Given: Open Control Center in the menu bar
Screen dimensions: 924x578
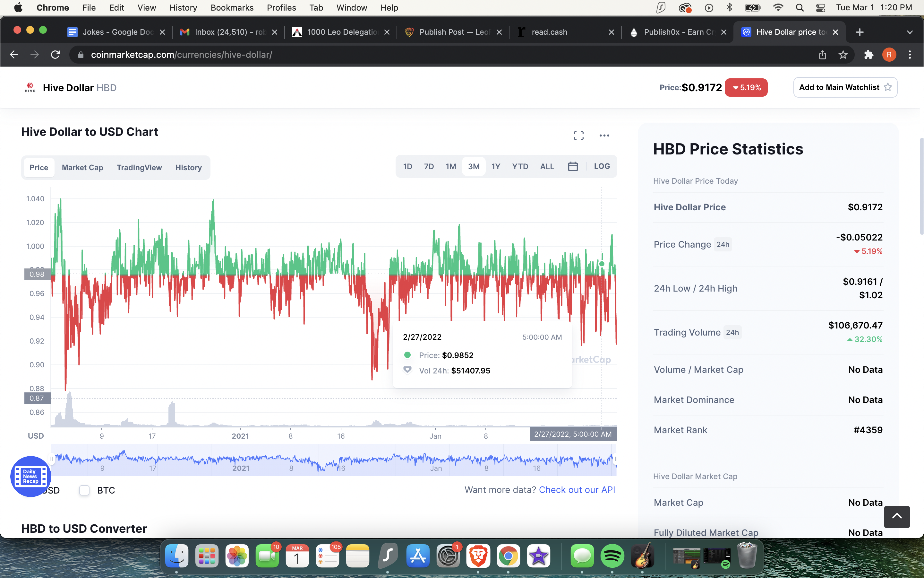Looking at the screenshot, I should tap(820, 8).
